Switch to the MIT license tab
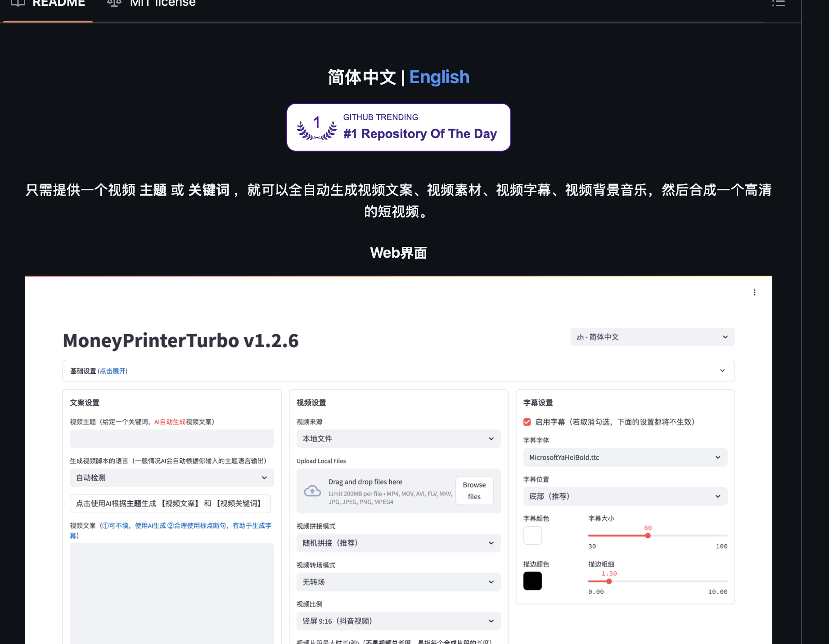This screenshot has height=644, width=829. 162,3
